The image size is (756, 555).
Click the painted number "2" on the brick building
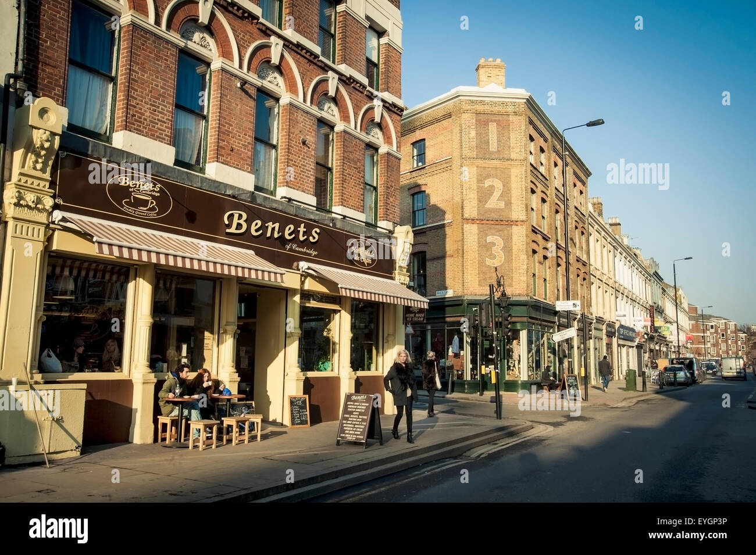click(x=494, y=194)
